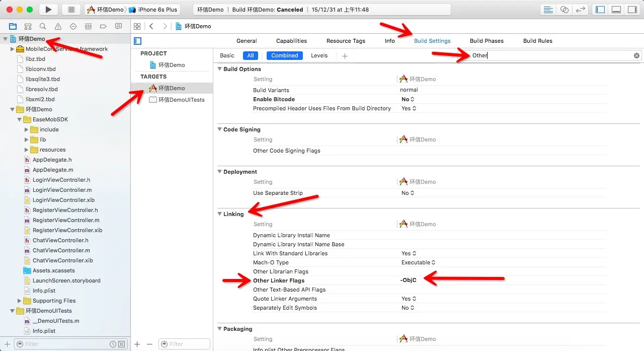Hide the project and targets list
Image resolution: width=644 pixels, height=351 pixels.
pos(138,41)
